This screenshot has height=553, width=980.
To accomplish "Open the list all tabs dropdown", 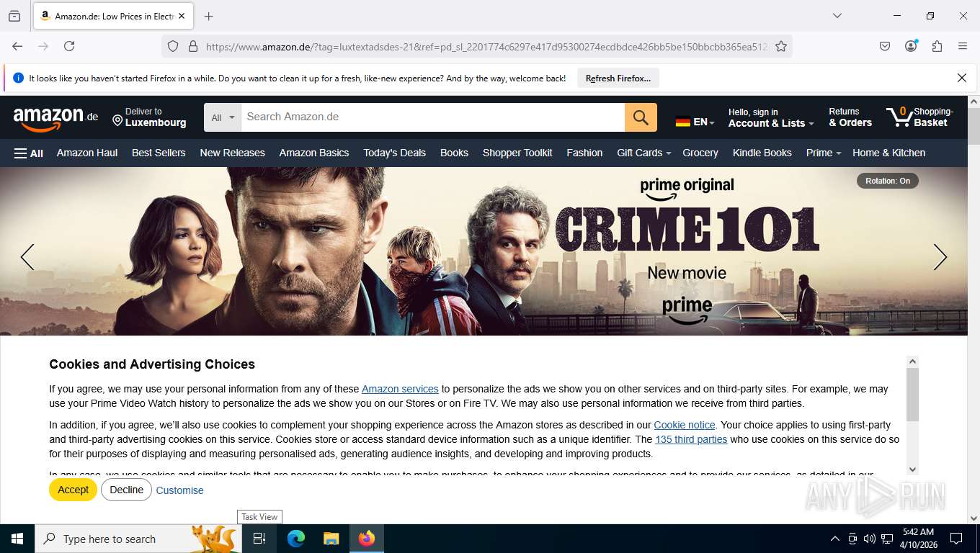I will click(x=837, y=16).
